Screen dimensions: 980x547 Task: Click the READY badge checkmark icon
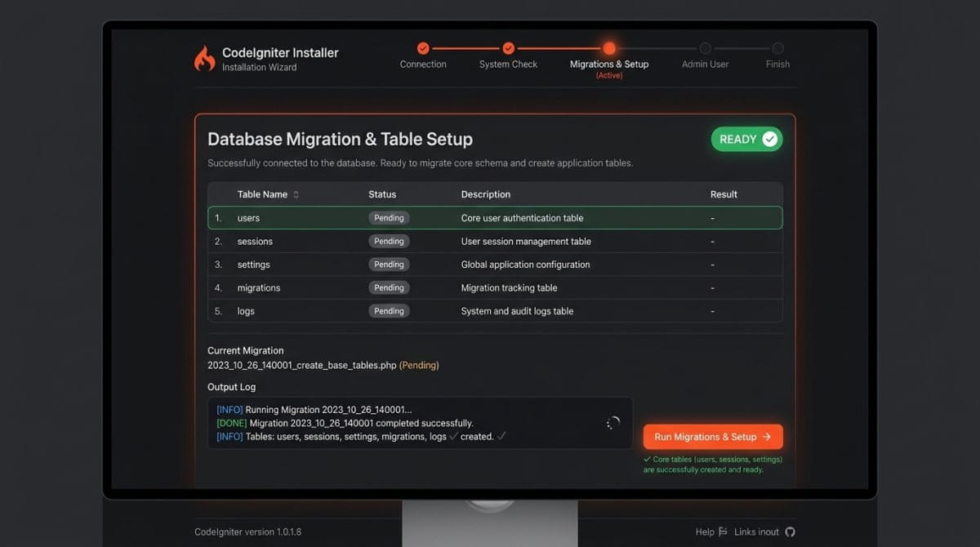[x=769, y=140]
